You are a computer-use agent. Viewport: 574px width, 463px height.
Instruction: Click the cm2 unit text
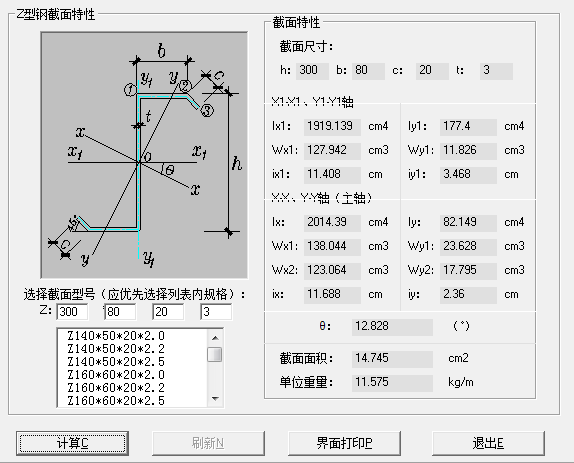(458, 358)
